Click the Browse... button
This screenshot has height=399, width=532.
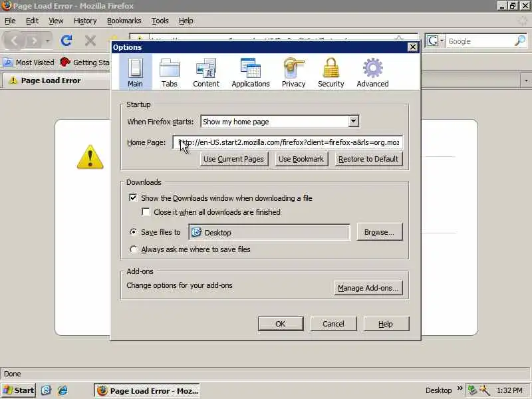pyautogui.click(x=379, y=232)
